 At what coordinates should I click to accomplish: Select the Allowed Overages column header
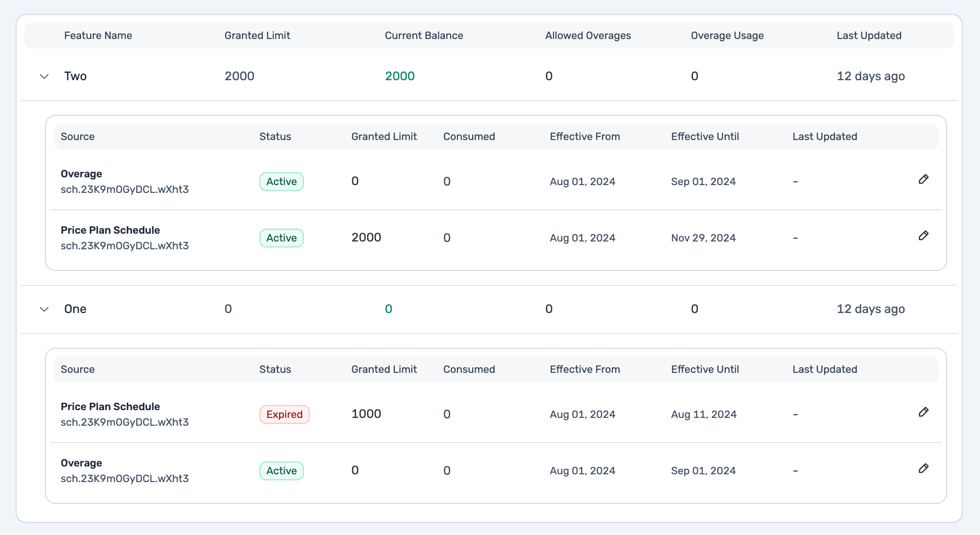pyautogui.click(x=588, y=36)
